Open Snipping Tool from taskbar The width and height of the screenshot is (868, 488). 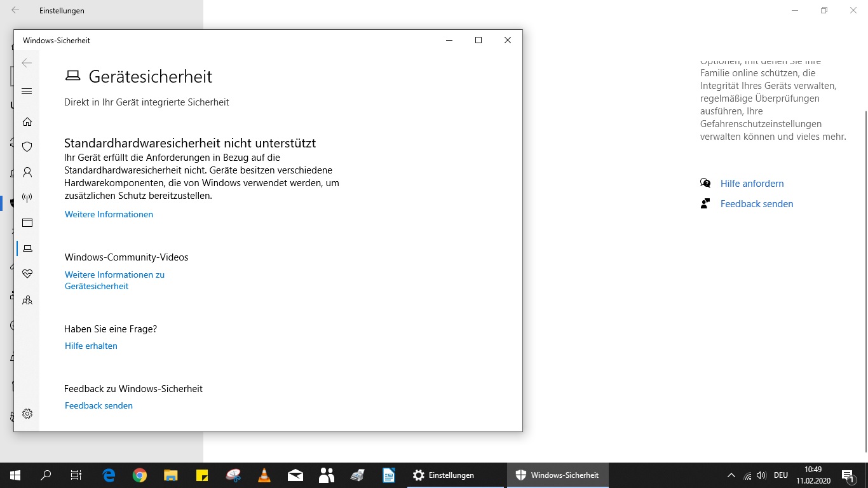233,475
